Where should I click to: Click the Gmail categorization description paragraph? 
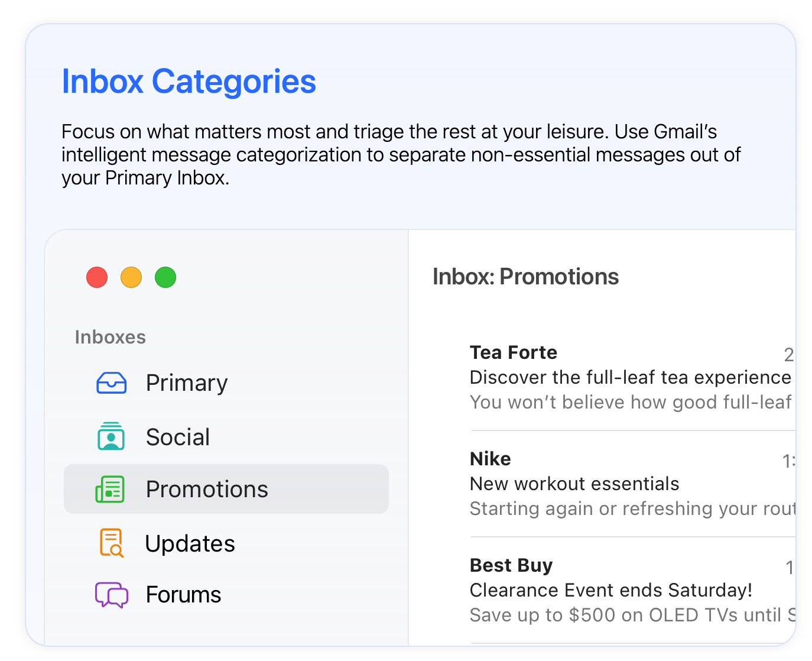pos(401,154)
